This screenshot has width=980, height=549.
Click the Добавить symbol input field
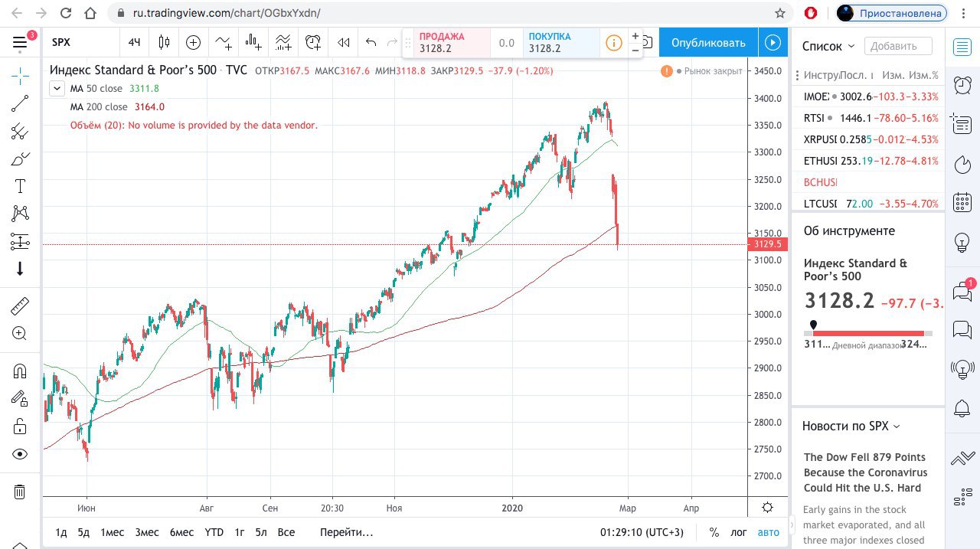coord(898,46)
